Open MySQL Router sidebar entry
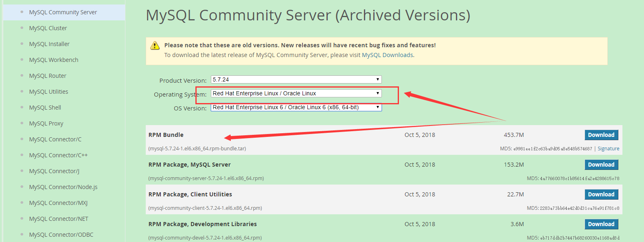644x242 pixels. [48, 76]
